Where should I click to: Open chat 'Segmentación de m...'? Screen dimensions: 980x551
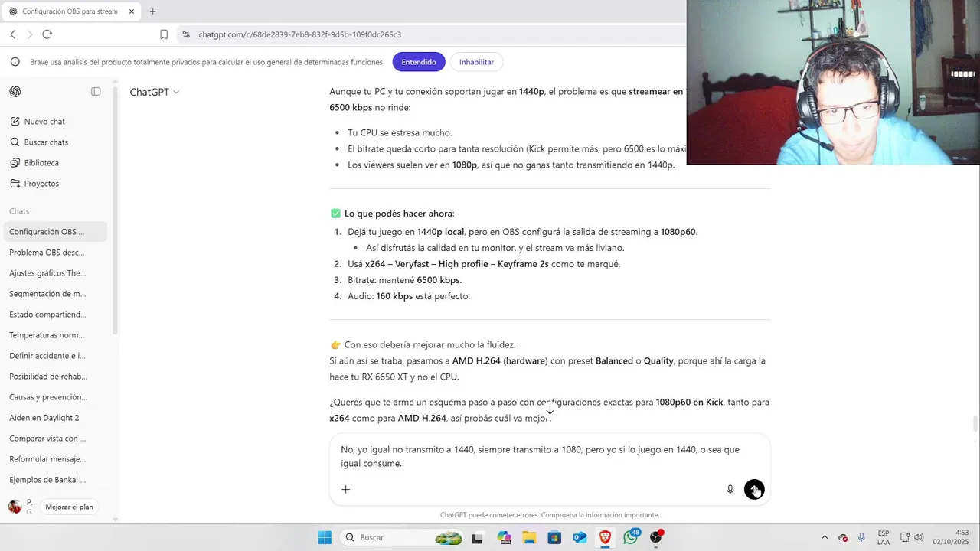(x=56, y=294)
